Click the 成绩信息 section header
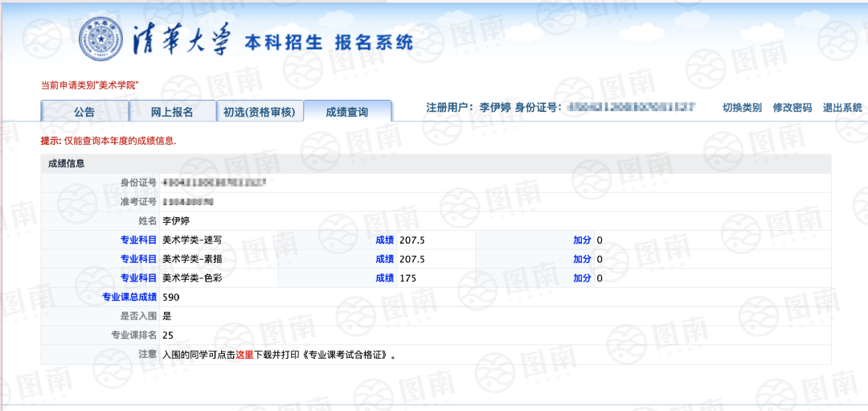 tap(67, 164)
